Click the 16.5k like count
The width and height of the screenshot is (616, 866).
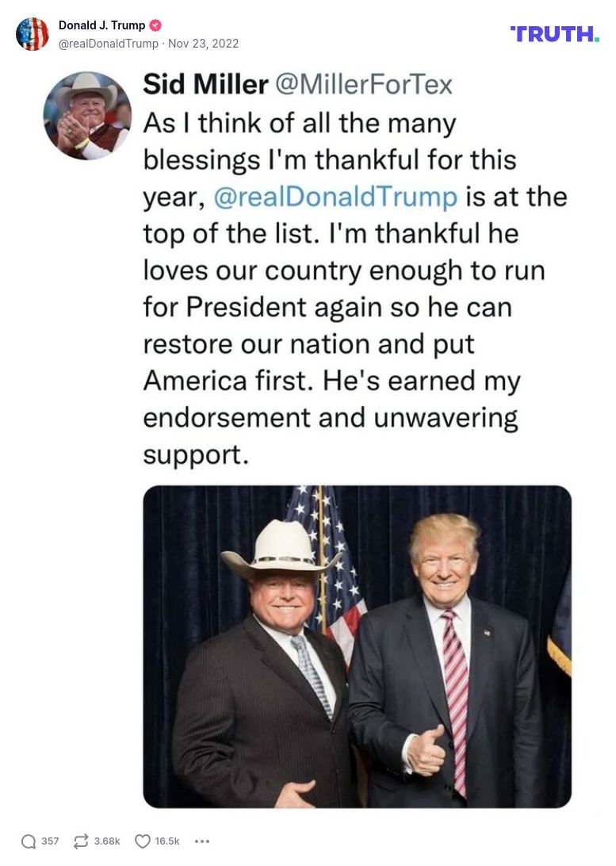pos(166,841)
